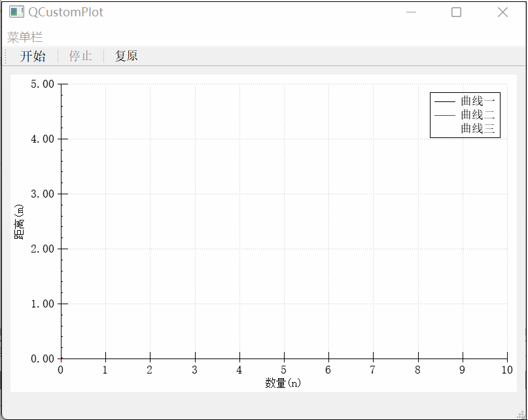Viewport: 528px width, 420px height.
Task: Click the red line sample of 曲线二
Action: pos(445,116)
